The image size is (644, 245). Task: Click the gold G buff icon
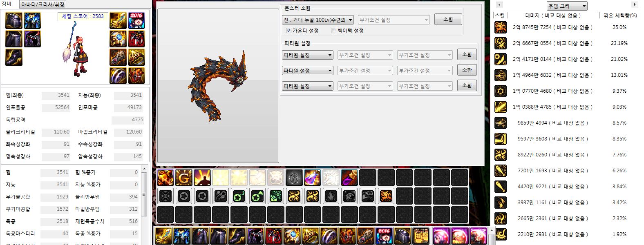tap(184, 178)
